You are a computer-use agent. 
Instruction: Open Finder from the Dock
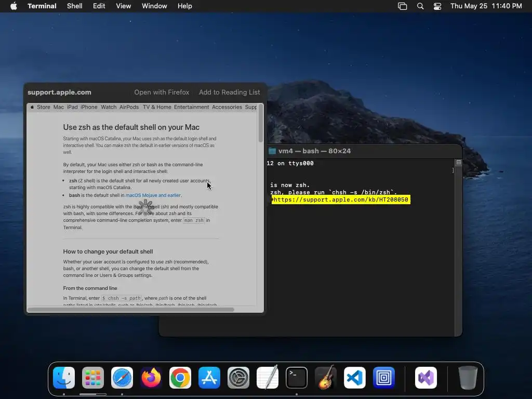coord(64,378)
